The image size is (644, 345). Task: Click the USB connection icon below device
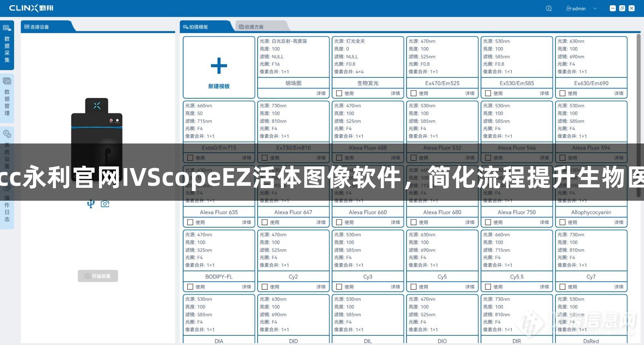pos(91,204)
